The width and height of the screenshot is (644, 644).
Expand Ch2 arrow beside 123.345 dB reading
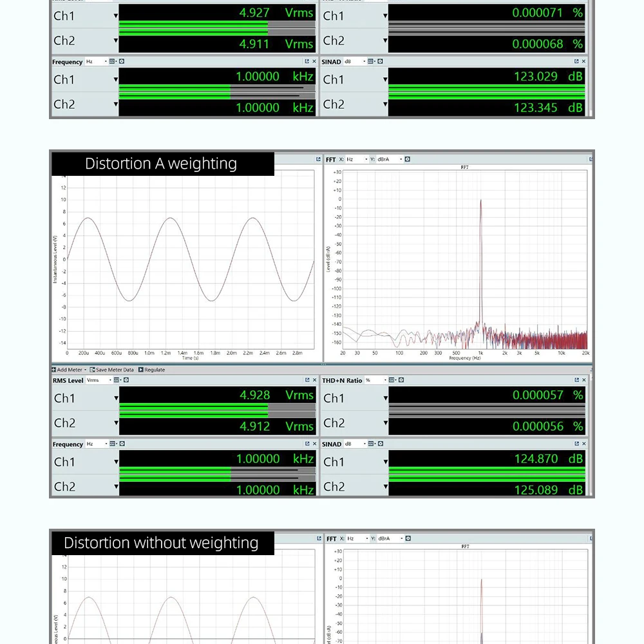pos(385,104)
